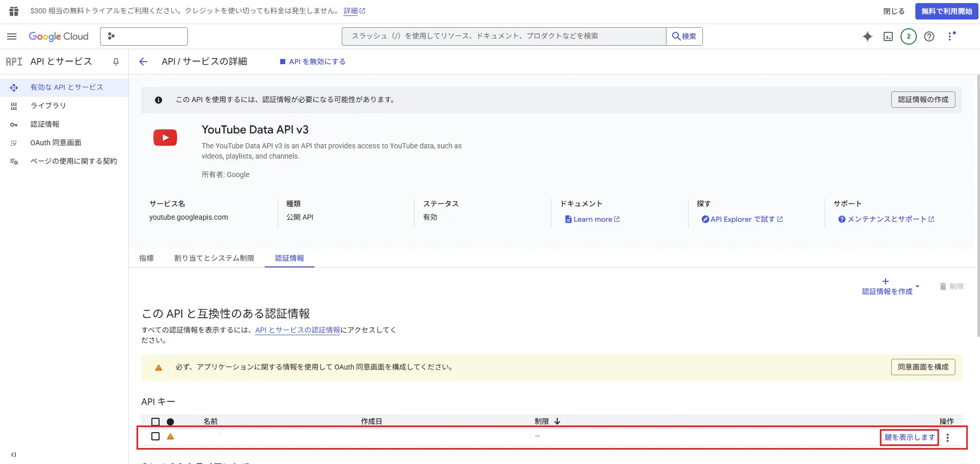Collapse the sidebar with bottom chevron
The height and width of the screenshot is (464, 980).
click(x=13, y=455)
